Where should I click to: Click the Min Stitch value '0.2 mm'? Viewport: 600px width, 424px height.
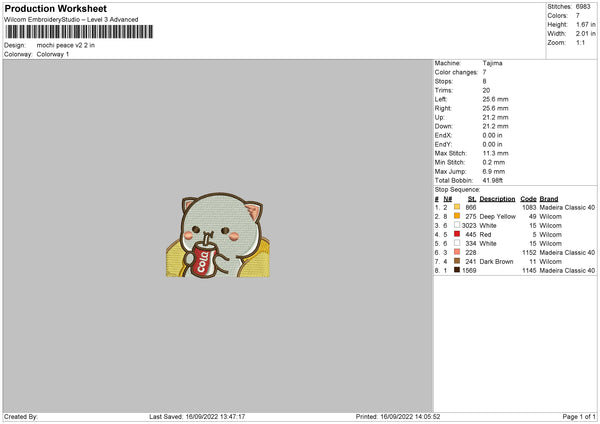click(494, 162)
